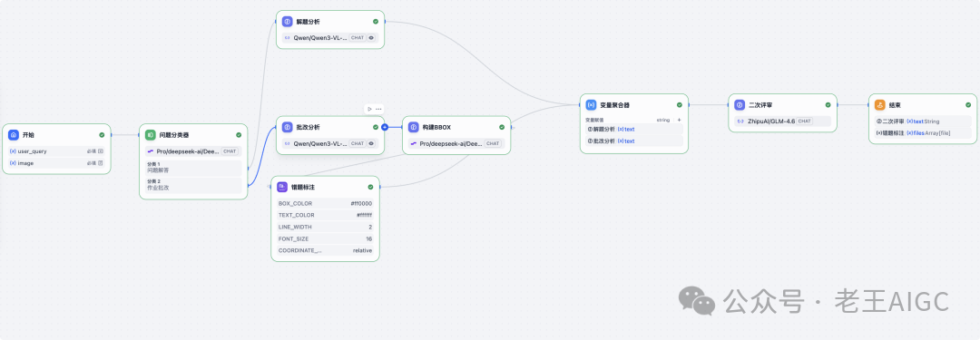Click the 构建BBOX LLM node icon

click(413, 127)
